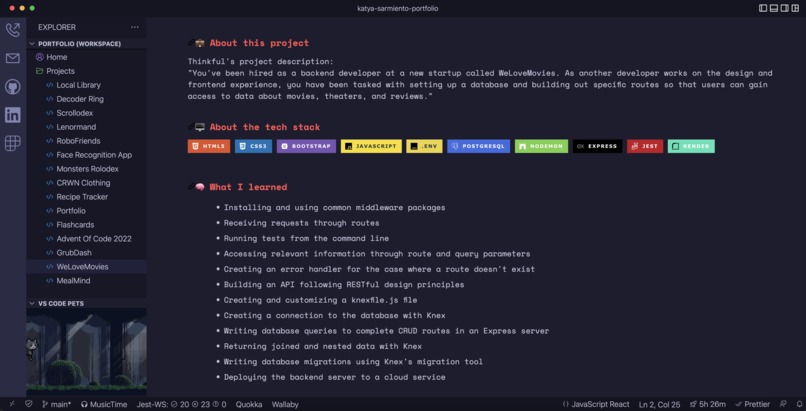The width and height of the screenshot is (806, 411).
Task: Open the RoboFriends project file
Action: (x=86, y=141)
